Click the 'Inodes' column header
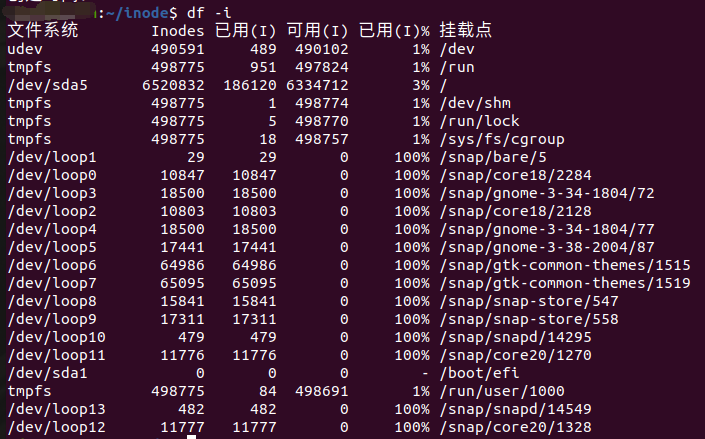705x439 pixels. [x=169, y=31]
